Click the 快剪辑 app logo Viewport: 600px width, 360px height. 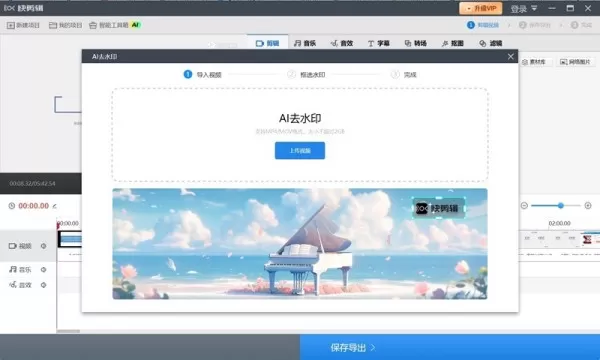24,8
